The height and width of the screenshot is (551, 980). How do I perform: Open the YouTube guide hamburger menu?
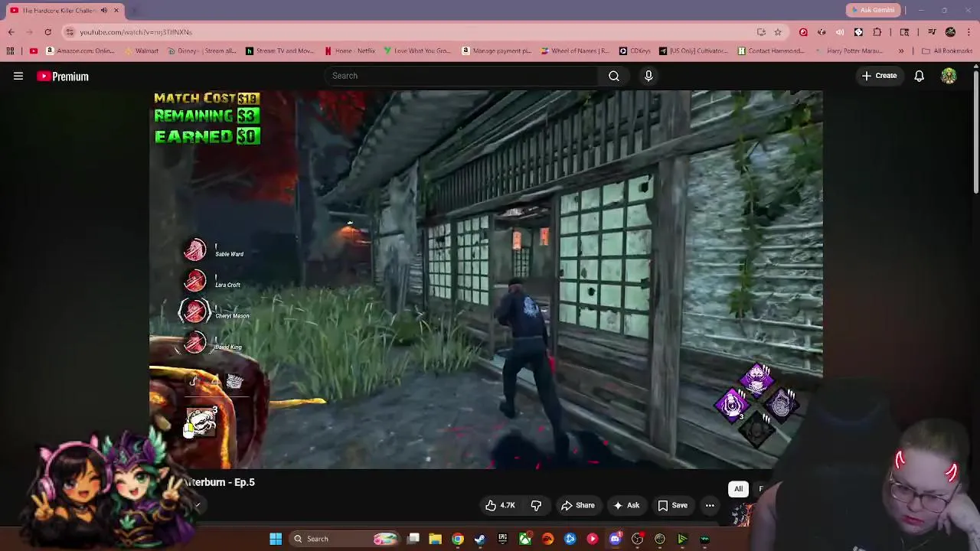pyautogui.click(x=18, y=77)
